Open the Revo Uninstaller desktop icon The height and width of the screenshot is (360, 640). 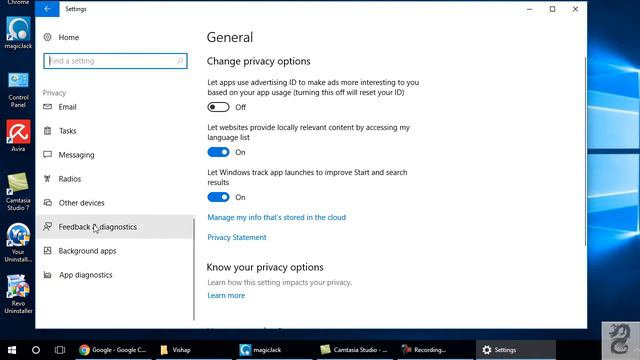(x=18, y=294)
